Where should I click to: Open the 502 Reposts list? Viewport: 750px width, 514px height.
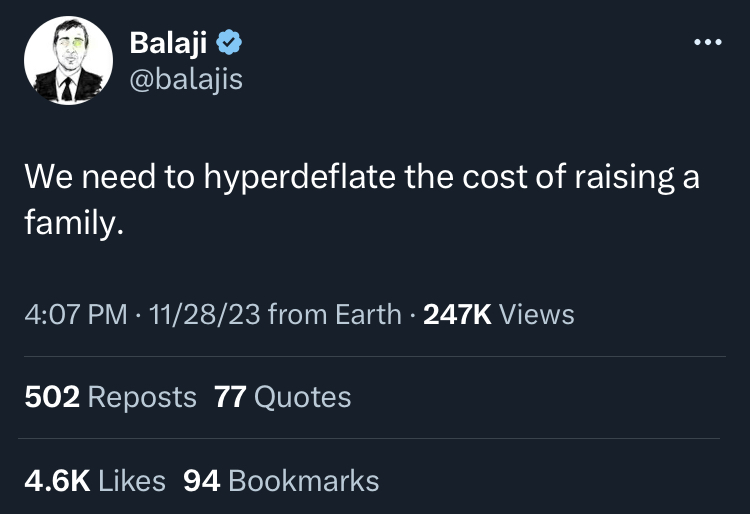pyautogui.click(x=110, y=397)
